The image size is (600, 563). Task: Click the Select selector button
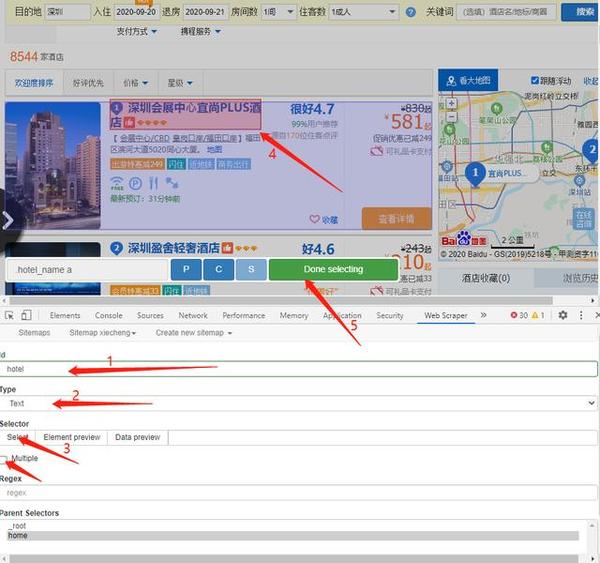point(17,437)
